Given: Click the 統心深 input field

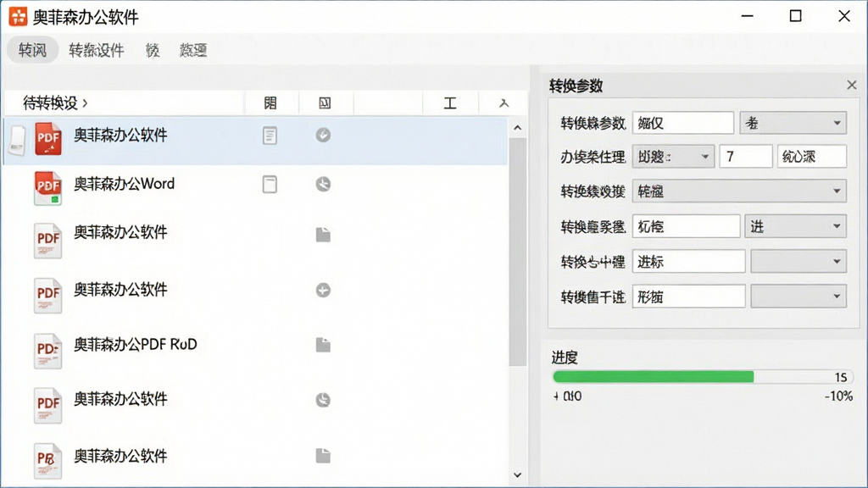Looking at the screenshot, I should [811, 157].
